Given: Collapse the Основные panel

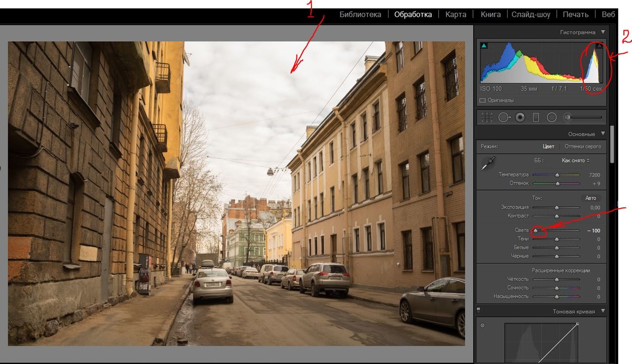Looking at the screenshot, I should coord(603,134).
